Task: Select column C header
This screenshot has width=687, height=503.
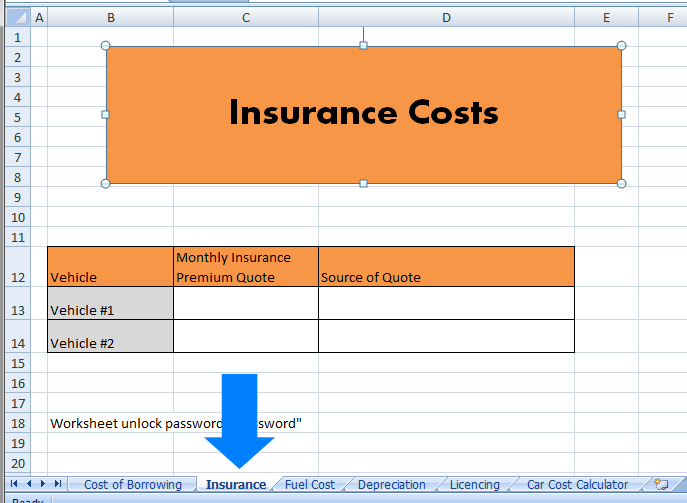Action: tap(246, 18)
